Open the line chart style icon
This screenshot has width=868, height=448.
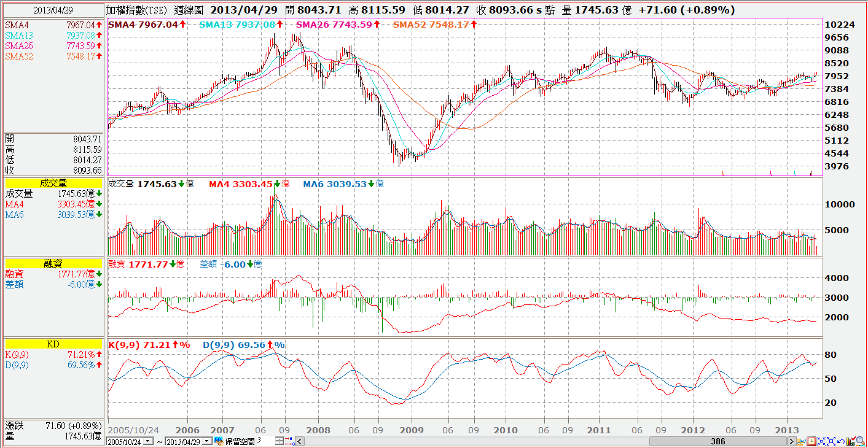802,441
